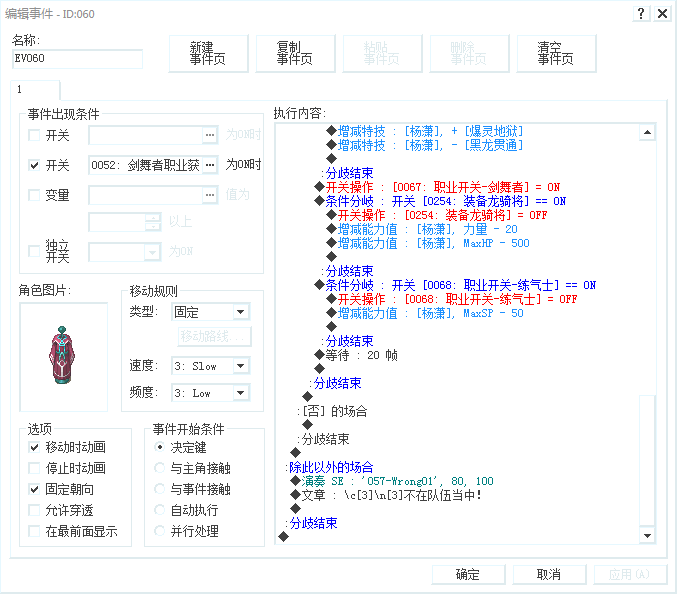677x594 pixels.
Task: Check 允许穿透 option
Action: 34,510
